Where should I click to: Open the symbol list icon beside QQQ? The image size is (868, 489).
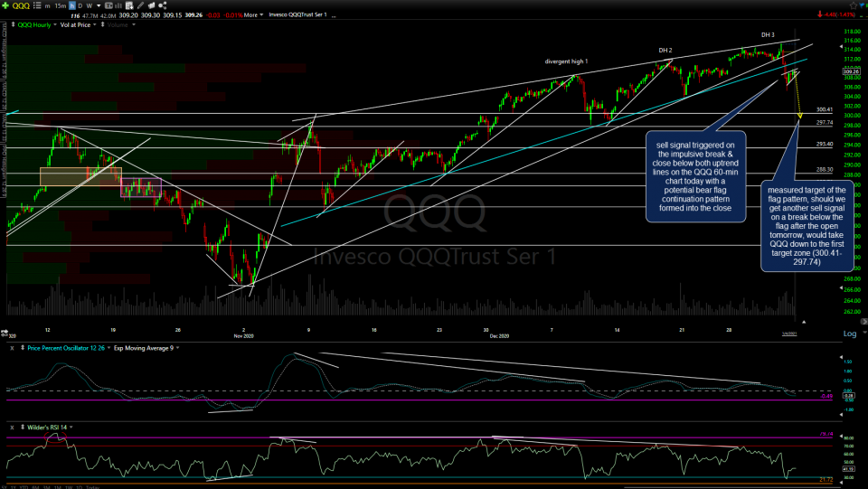click(x=37, y=5)
